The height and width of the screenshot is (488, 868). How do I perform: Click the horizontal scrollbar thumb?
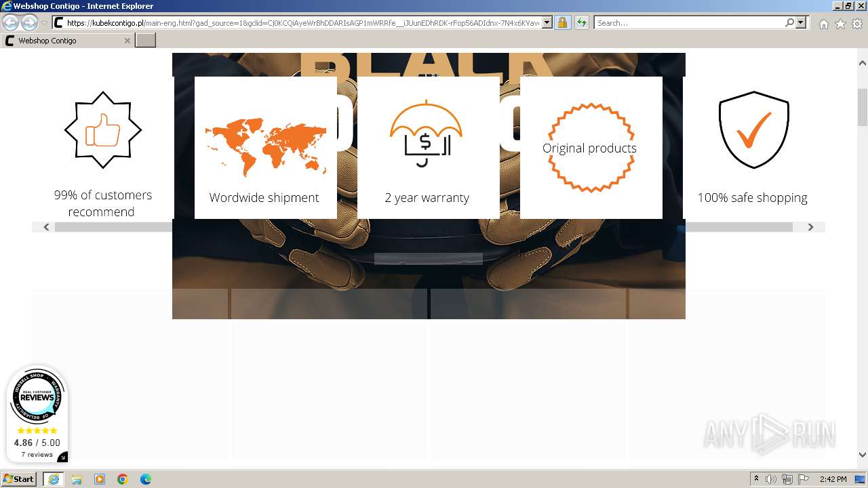[423, 227]
